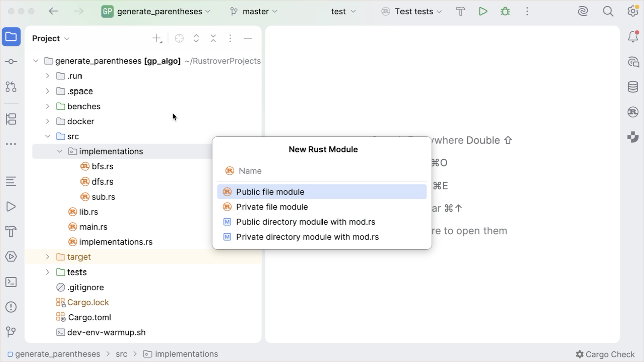The image size is (644, 362).
Task: Collapse the src folder
Action: pos(48,136)
